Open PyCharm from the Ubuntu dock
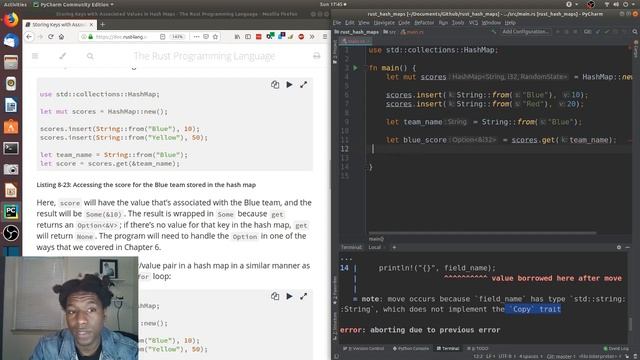640x360 pixels. (11, 211)
